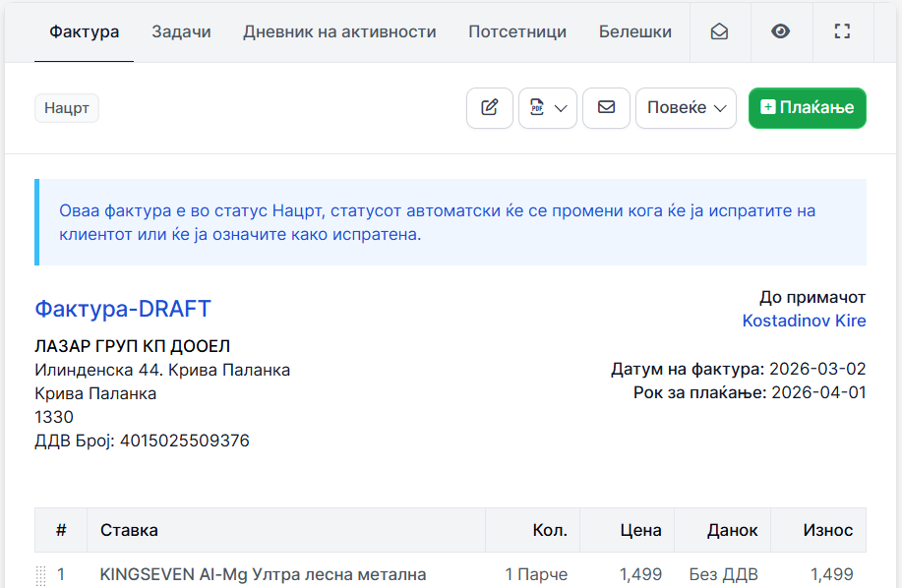Click the Нацрт status badge
The height and width of the screenshot is (588, 902).
coord(67,108)
